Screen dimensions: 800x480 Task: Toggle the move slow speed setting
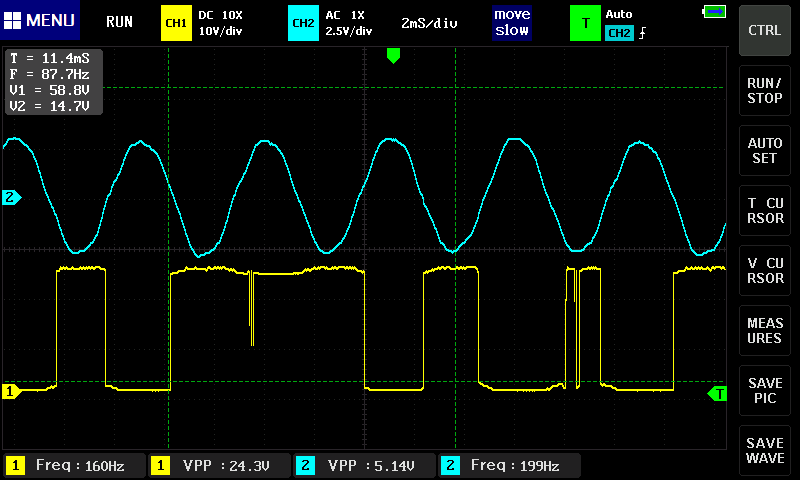click(x=512, y=23)
